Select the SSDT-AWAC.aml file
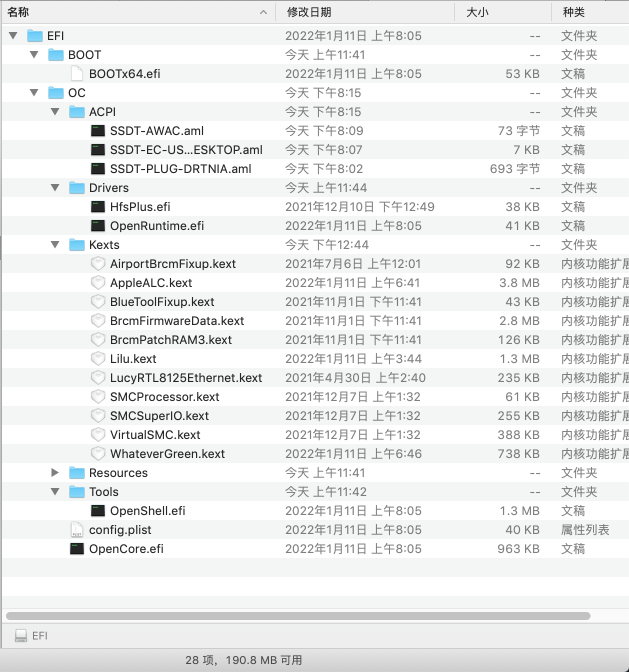This screenshot has width=629, height=672. (156, 130)
